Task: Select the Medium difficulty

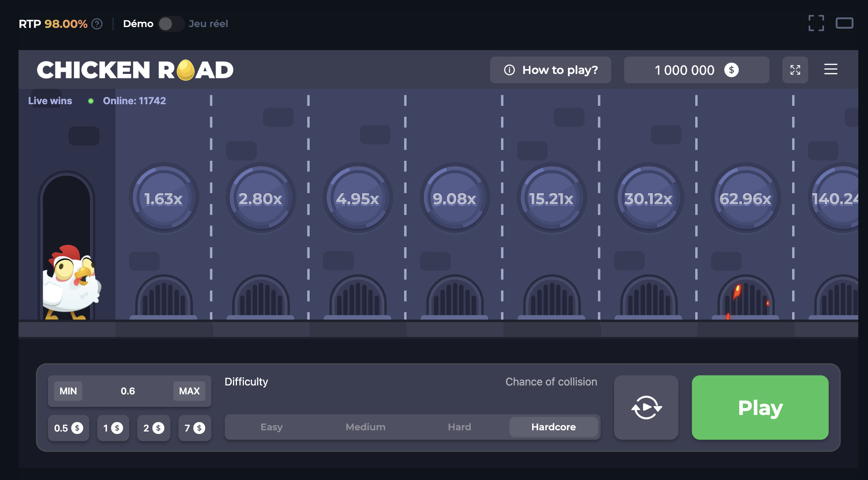Action: point(365,427)
